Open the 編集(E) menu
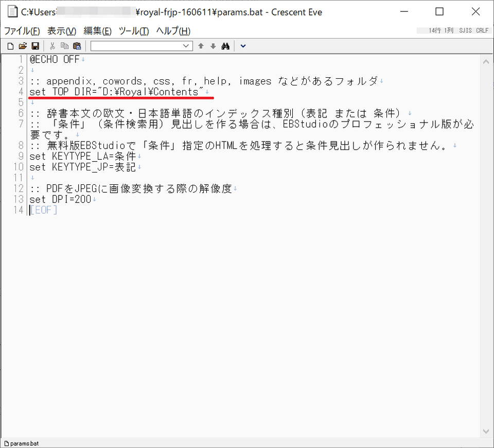This screenshot has width=494, height=448. (x=97, y=31)
